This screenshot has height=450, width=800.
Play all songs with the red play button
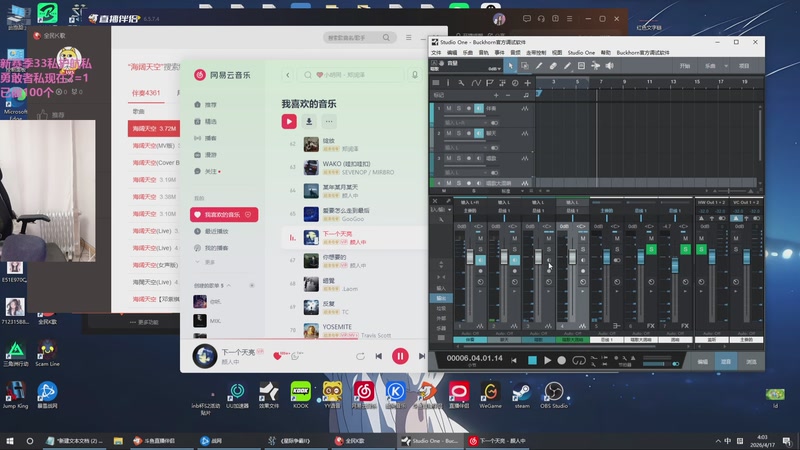point(289,121)
